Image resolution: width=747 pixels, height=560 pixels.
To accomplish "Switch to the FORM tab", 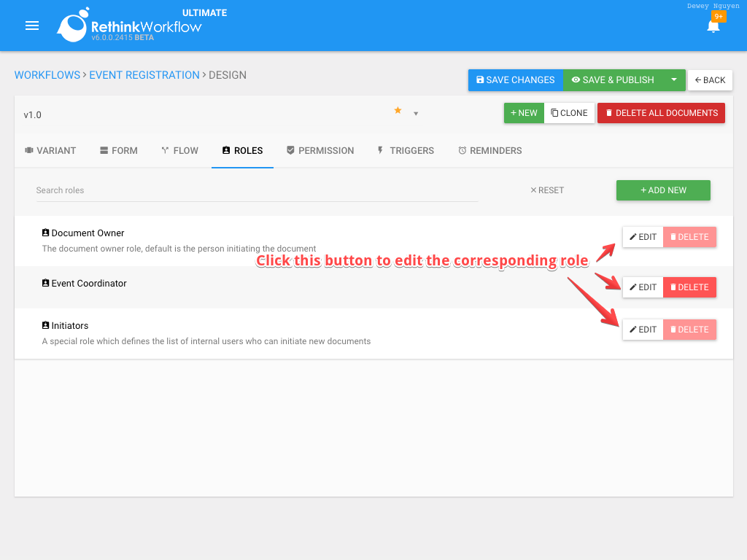I will coord(118,150).
